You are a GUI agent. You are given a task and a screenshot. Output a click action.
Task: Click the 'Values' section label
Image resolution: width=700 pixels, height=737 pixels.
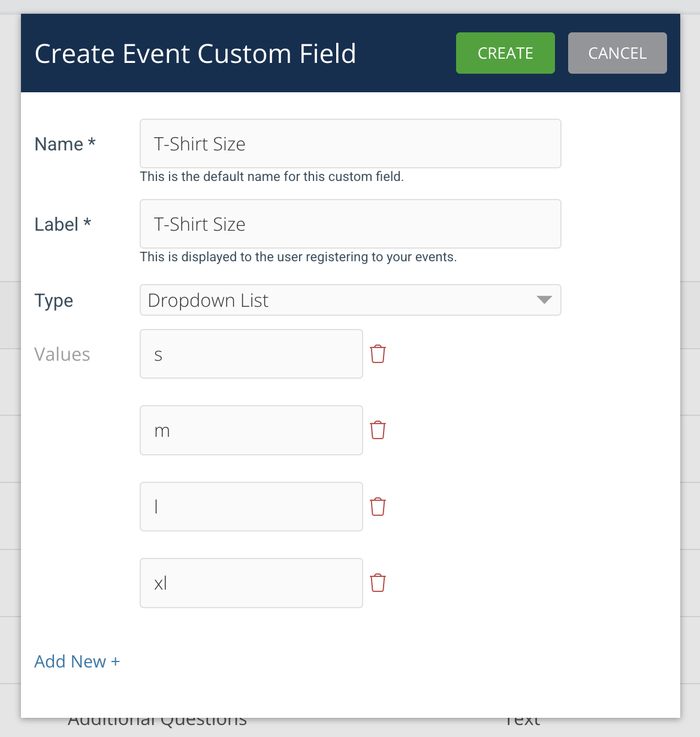(x=62, y=355)
